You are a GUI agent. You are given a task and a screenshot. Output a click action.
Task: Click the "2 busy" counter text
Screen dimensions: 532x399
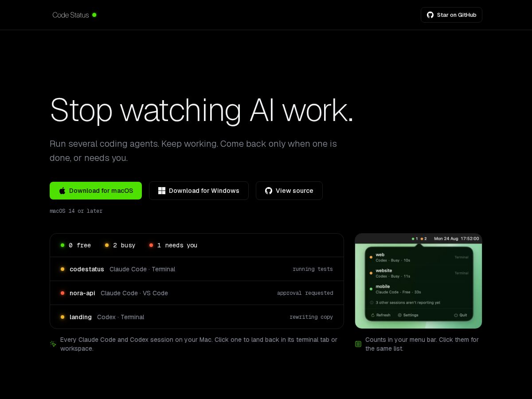pos(124,245)
